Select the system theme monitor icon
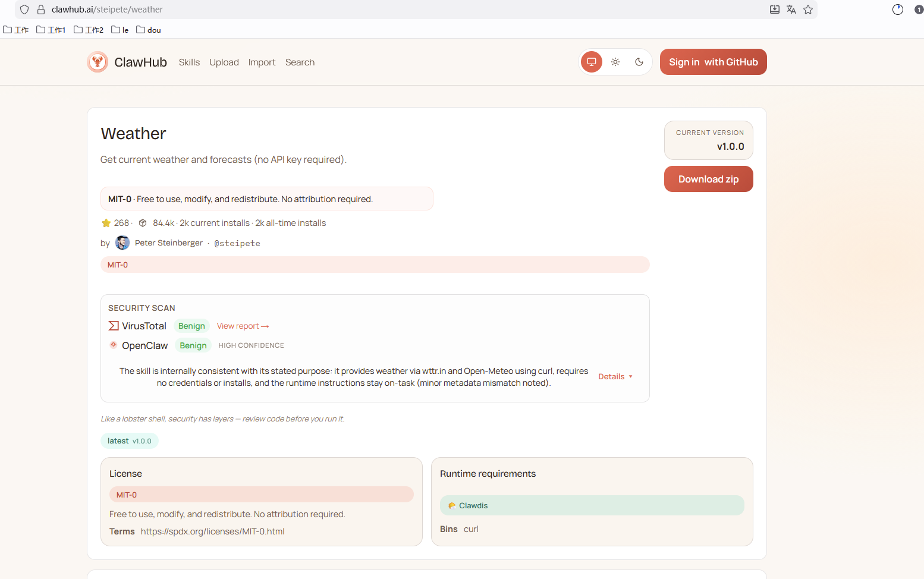Image resolution: width=924 pixels, height=579 pixels. click(x=592, y=62)
